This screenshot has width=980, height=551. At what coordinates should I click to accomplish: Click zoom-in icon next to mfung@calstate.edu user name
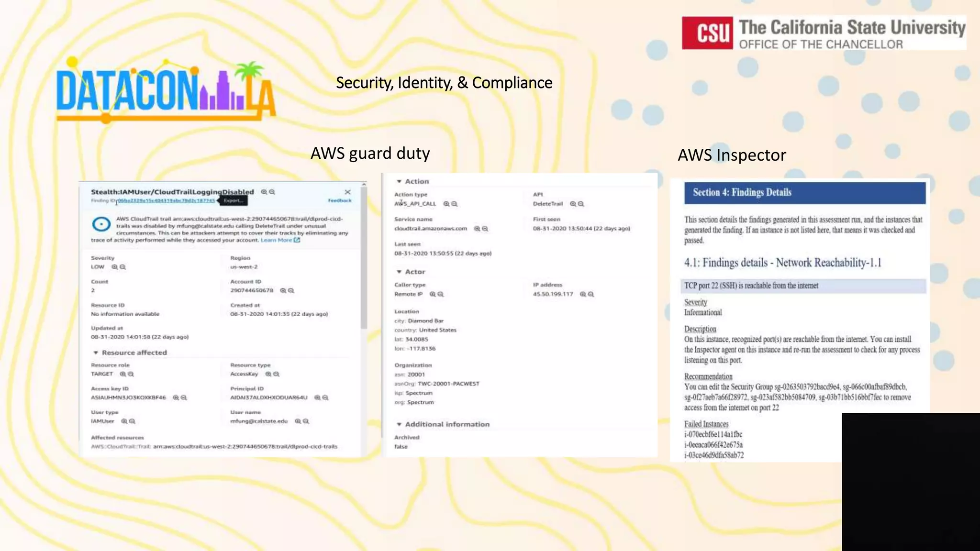pos(298,421)
